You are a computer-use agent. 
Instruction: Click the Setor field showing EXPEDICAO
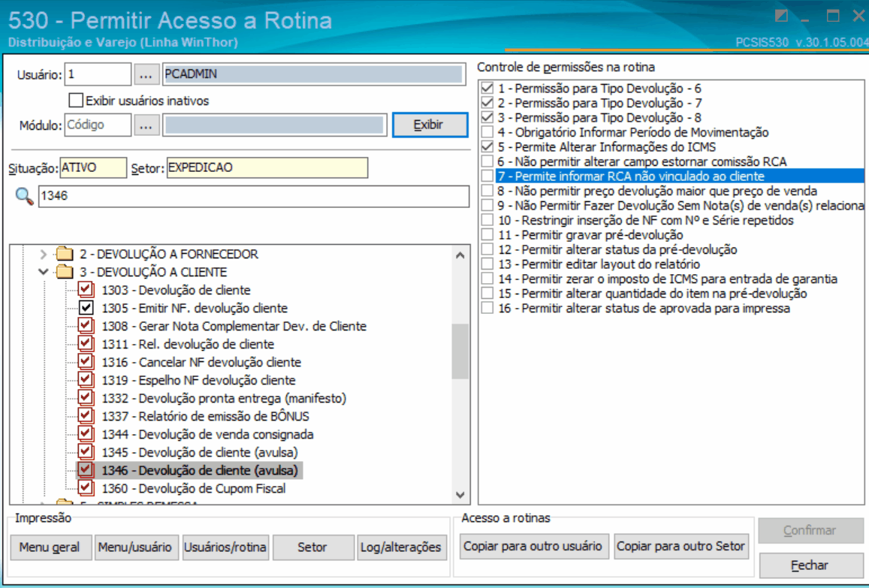tap(267, 168)
